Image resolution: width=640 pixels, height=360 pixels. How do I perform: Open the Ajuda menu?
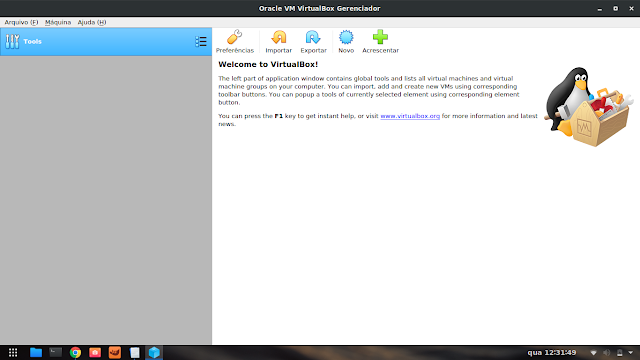[x=92, y=22]
